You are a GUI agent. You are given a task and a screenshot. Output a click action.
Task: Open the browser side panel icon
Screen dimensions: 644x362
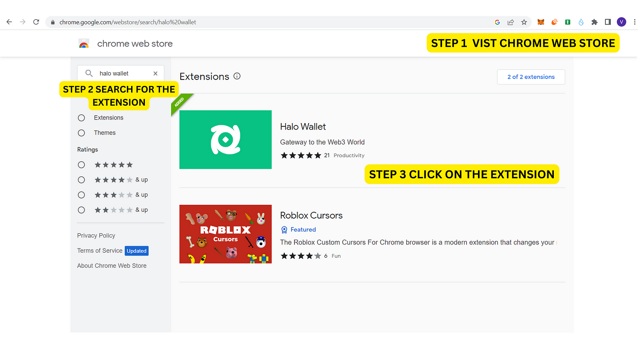pos(608,22)
